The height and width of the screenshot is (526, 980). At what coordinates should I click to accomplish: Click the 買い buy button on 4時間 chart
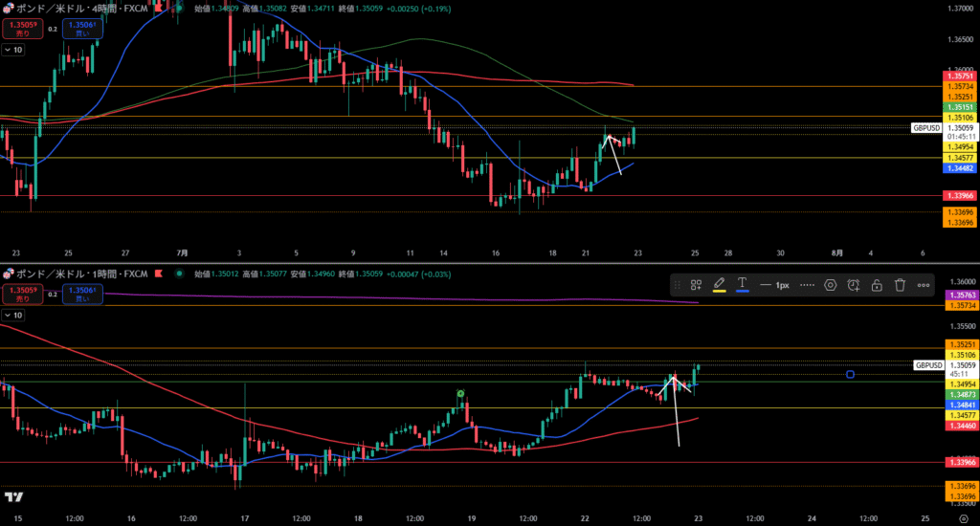pos(82,29)
